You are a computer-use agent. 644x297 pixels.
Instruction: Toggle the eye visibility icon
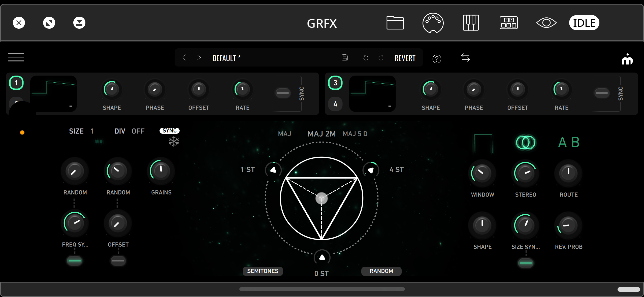click(x=546, y=23)
